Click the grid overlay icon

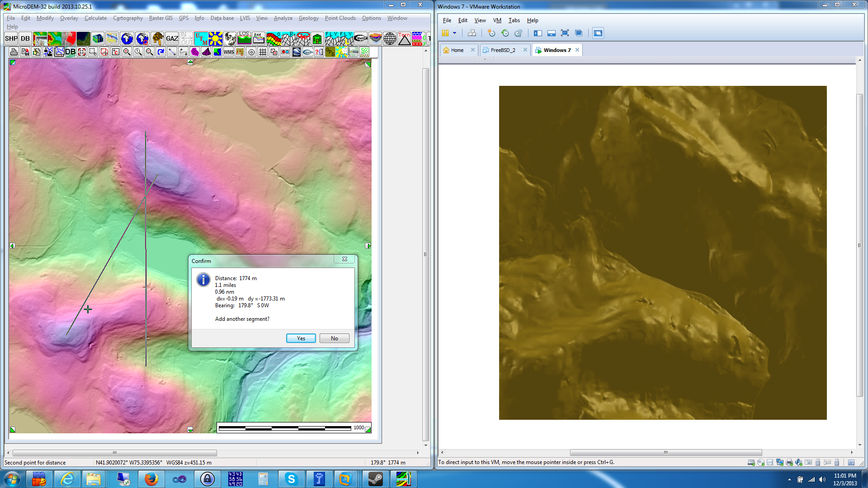[263, 52]
